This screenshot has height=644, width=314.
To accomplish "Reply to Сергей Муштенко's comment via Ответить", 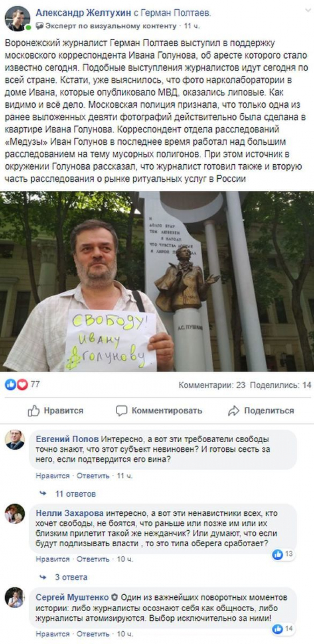I will tap(93, 634).
